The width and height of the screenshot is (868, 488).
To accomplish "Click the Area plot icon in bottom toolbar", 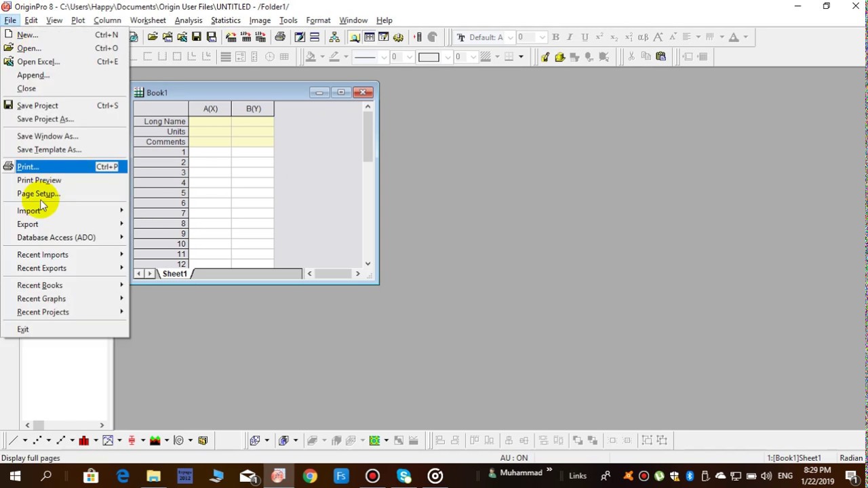I will (x=155, y=441).
